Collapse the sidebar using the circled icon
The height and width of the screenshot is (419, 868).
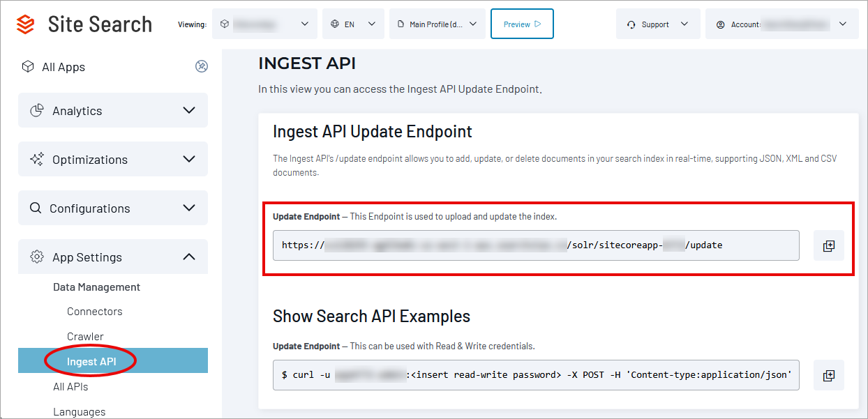point(202,66)
